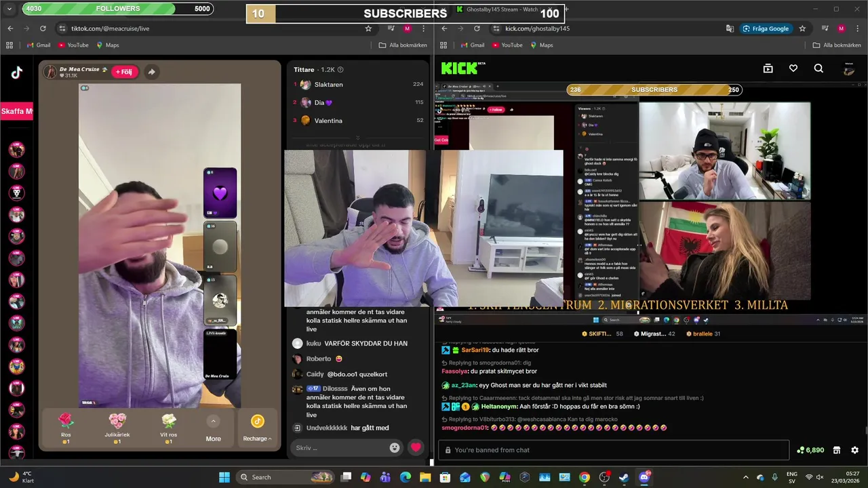Reload the TikTok live page

tap(43, 28)
